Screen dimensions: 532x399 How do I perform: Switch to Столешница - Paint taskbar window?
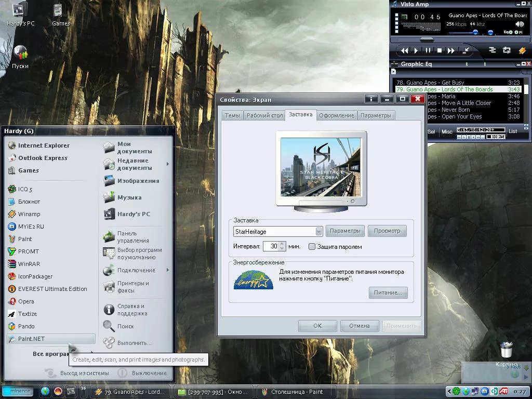coord(296,392)
